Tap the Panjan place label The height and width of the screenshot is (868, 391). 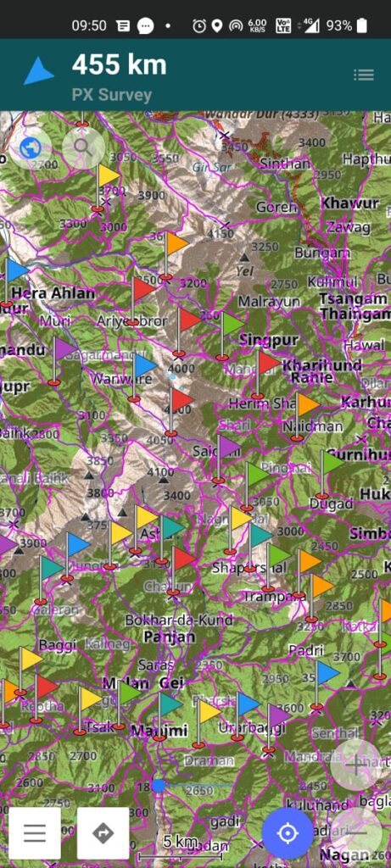coord(170,637)
